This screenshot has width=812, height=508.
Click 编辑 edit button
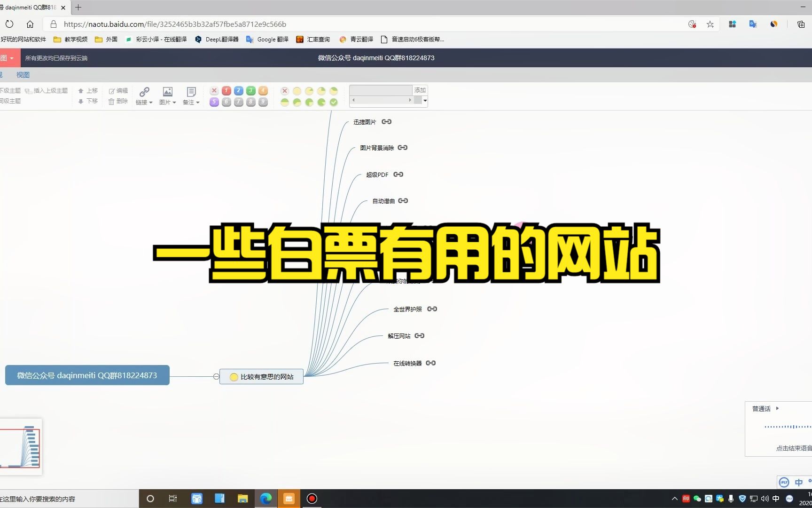(x=118, y=91)
